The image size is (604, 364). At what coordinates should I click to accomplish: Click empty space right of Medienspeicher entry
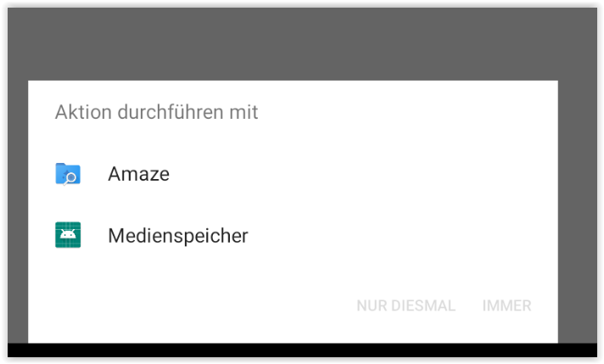click(400, 236)
